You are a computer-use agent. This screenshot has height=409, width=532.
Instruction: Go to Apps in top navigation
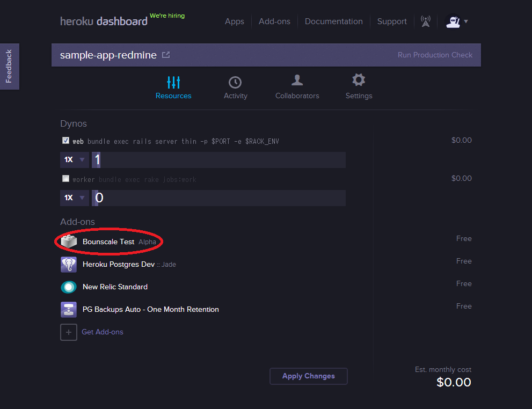point(235,21)
